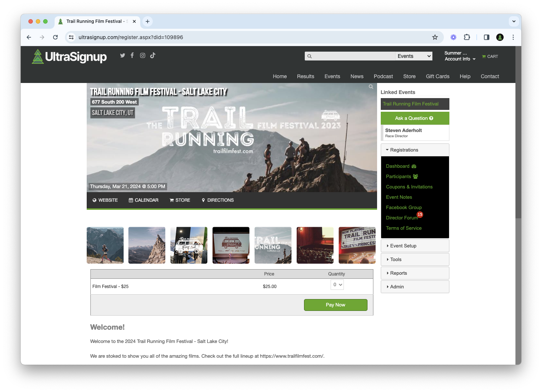Image resolution: width=542 pixels, height=392 pixels.
Task: Click the Pay Now button
Action: pyautogui.click(x=335, y=305)
